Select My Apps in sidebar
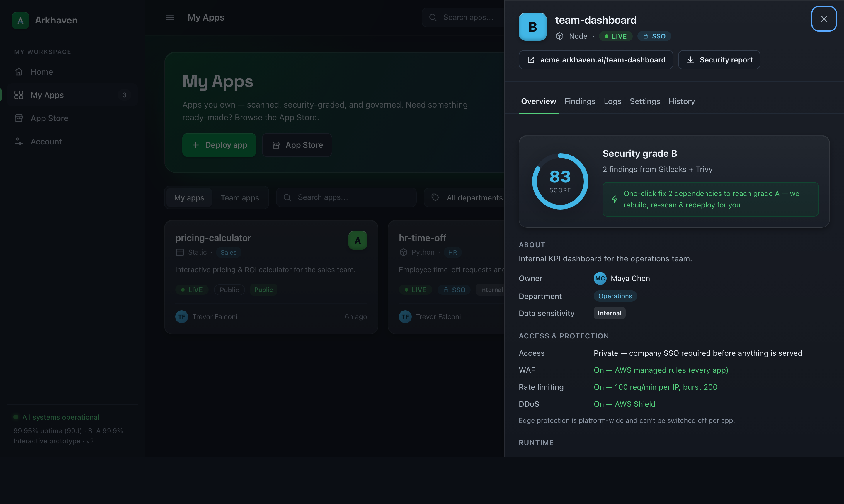The width and height of the screenshot is (844, 504). coord(72,95)
